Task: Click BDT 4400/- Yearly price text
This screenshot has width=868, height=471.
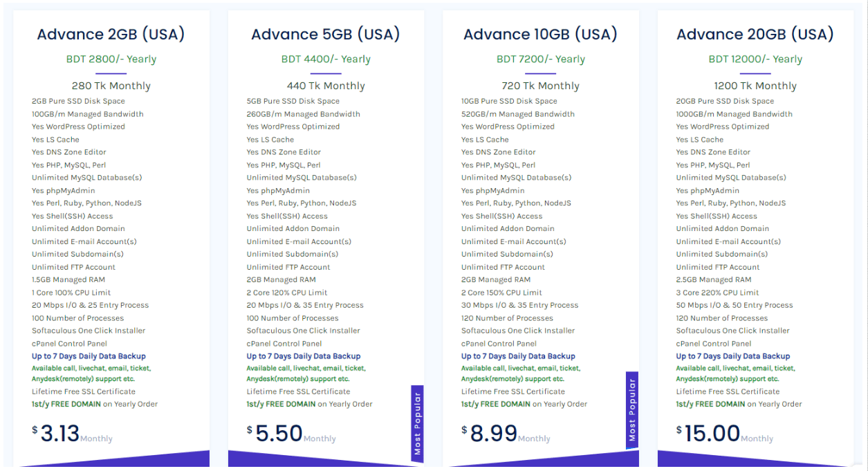Action: [326, 59]
